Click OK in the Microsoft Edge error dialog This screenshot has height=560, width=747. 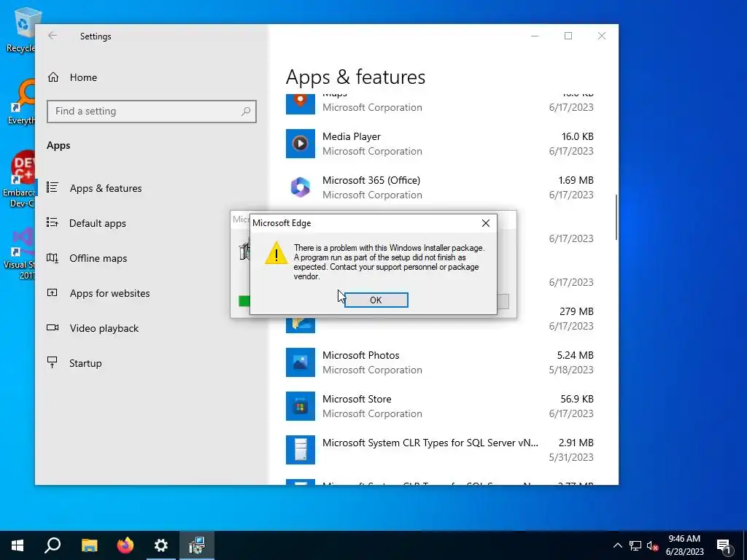(x=376, y=300)
